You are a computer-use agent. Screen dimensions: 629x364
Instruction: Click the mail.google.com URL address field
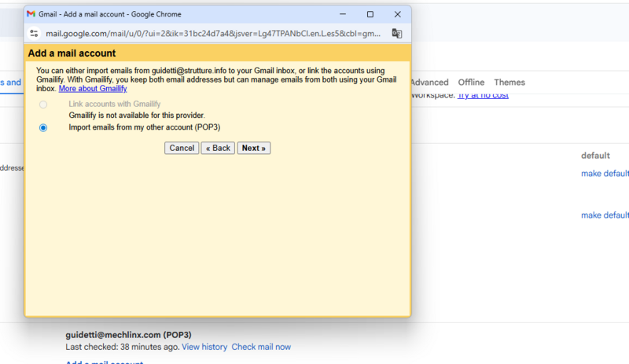[x=212, y=34]
